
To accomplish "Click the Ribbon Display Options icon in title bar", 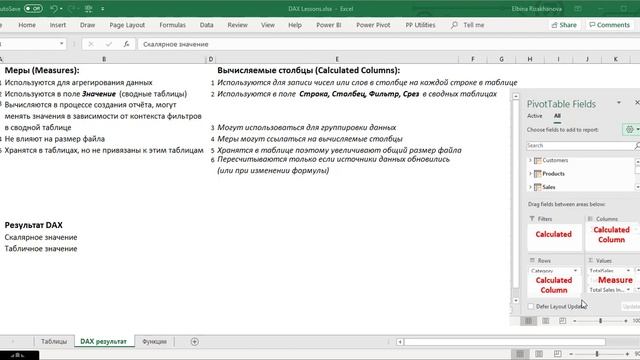I will pos(578,9).
